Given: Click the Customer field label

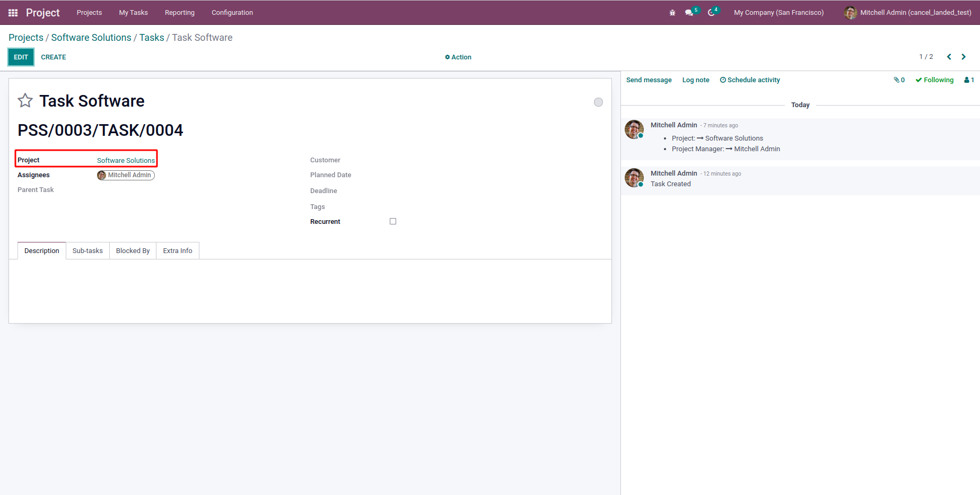Looking at the screenshot, I should pos(325,160).
